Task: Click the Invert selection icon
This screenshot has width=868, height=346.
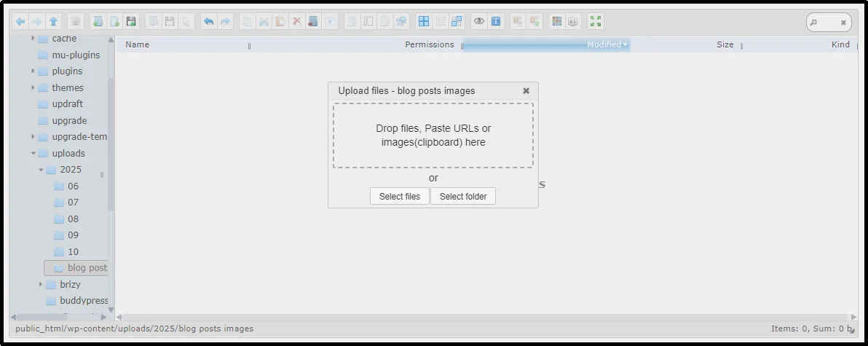Action: (457, 22)
